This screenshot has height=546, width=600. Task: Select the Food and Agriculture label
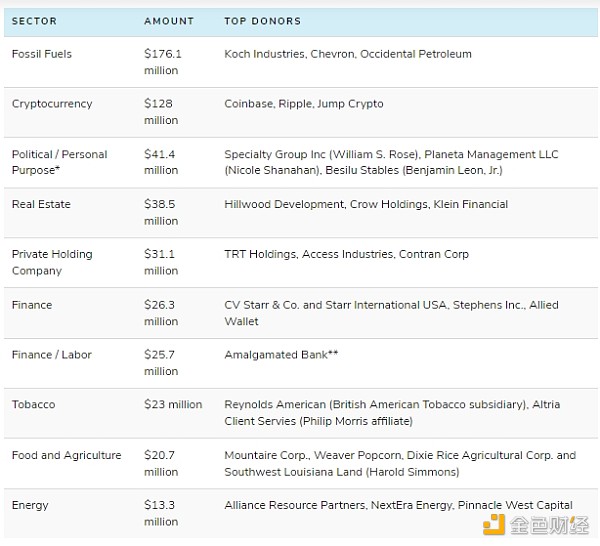click(x=66, y=455)
